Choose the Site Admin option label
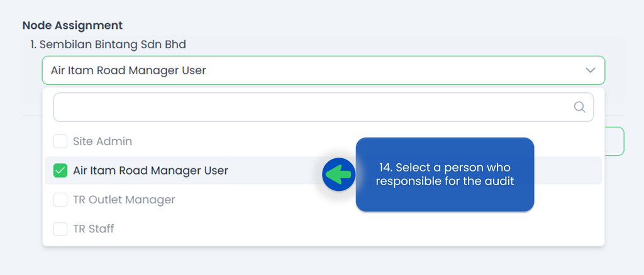The height and width of the screenshot is (275, 644). [103, 141]
